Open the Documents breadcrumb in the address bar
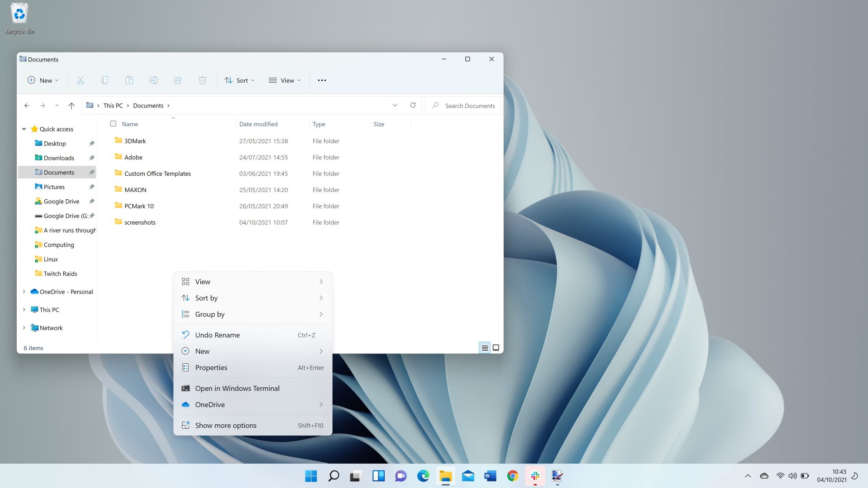 coord(148,105)
